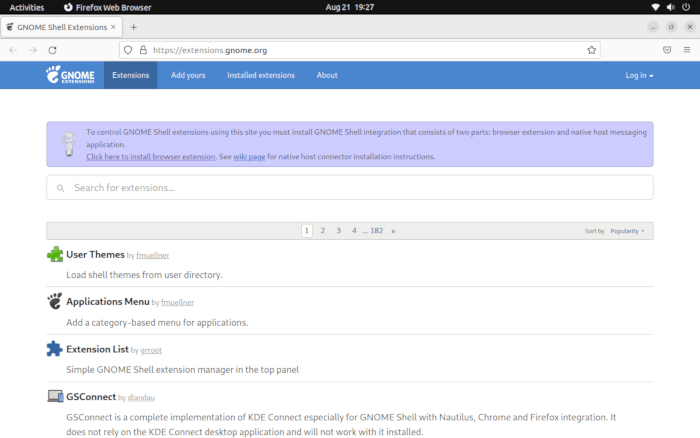Open author dlandau profile link

[x=141, y=397]
